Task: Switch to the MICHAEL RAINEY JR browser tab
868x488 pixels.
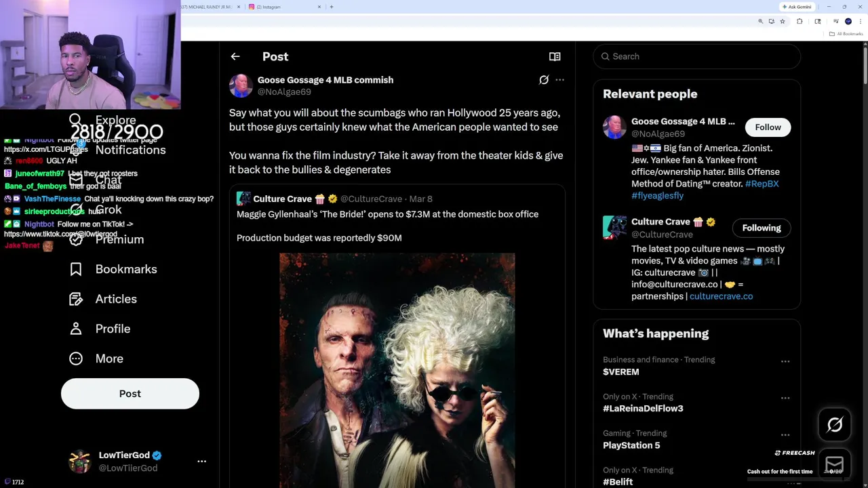Action: (x=208, y=7)
